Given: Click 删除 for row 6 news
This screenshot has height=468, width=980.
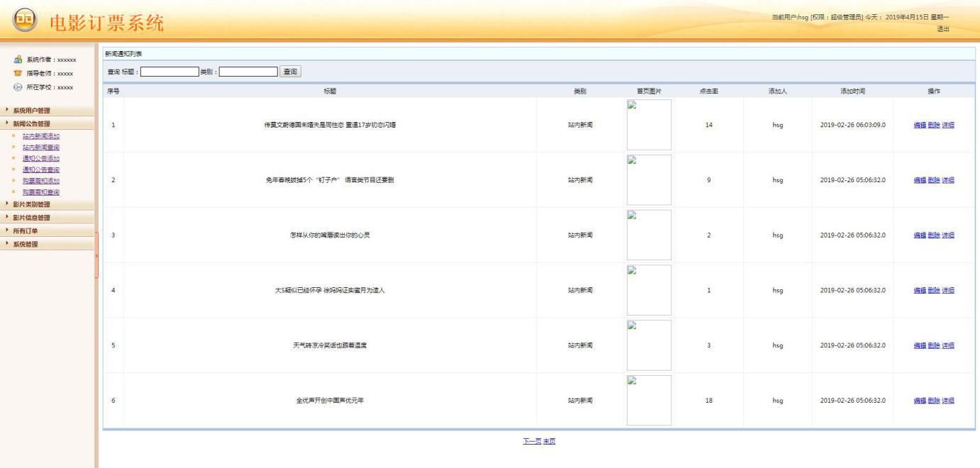Looking at the screenshot, I should tap(933, 401).
